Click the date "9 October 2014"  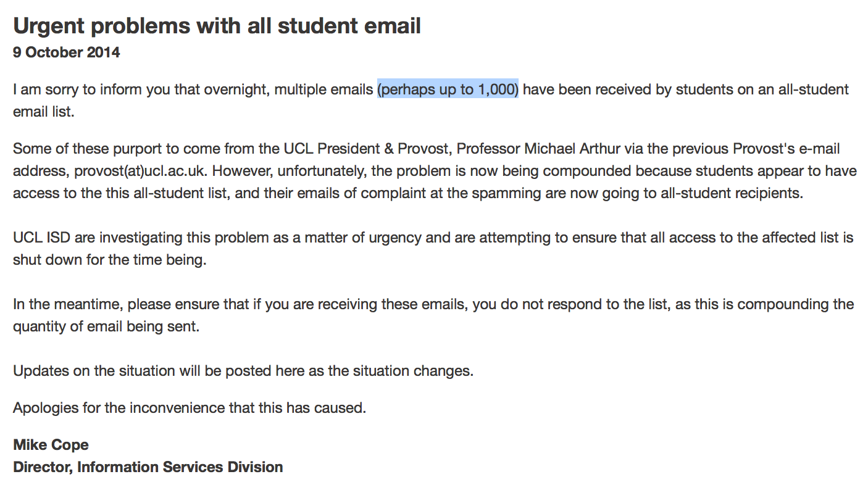tap(66, 52)
